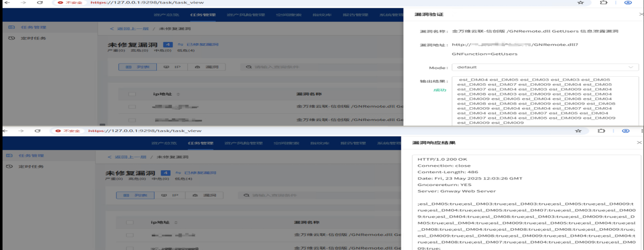Click search magnifier icon in 漏洞验证 window
The width and height of the screenshot is (644, 250).
pyautogui.click(x=249, y=67)
